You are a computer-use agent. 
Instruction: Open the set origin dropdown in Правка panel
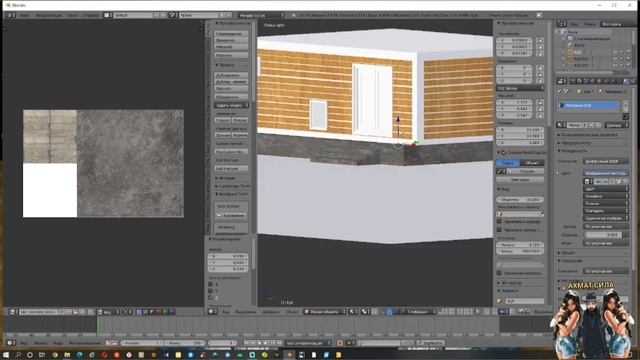(231, 105)
